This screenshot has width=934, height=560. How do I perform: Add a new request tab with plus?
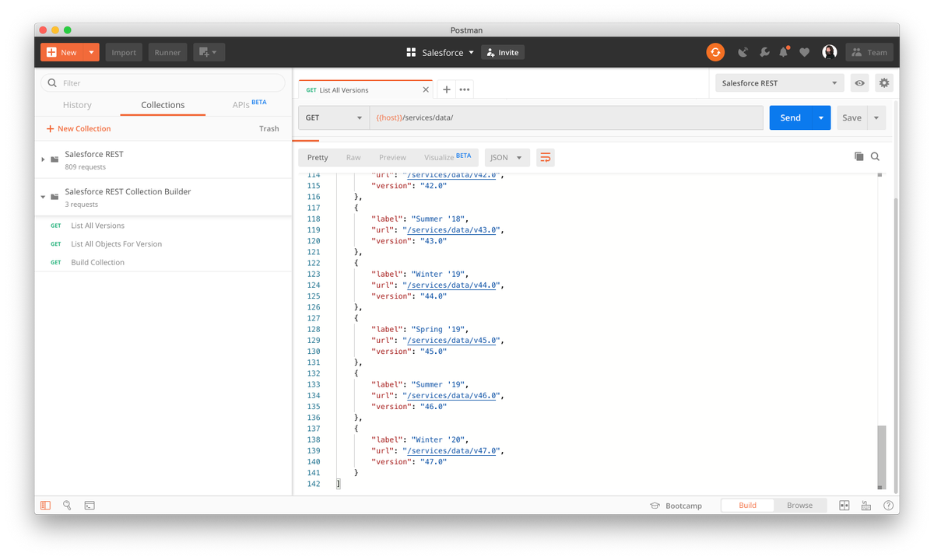[x=446, y=89]
